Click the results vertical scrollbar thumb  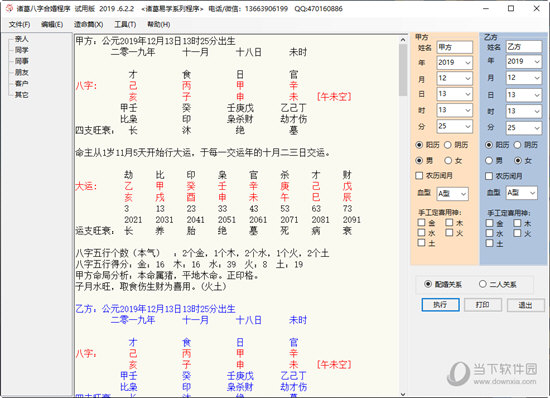click(403, 70)
